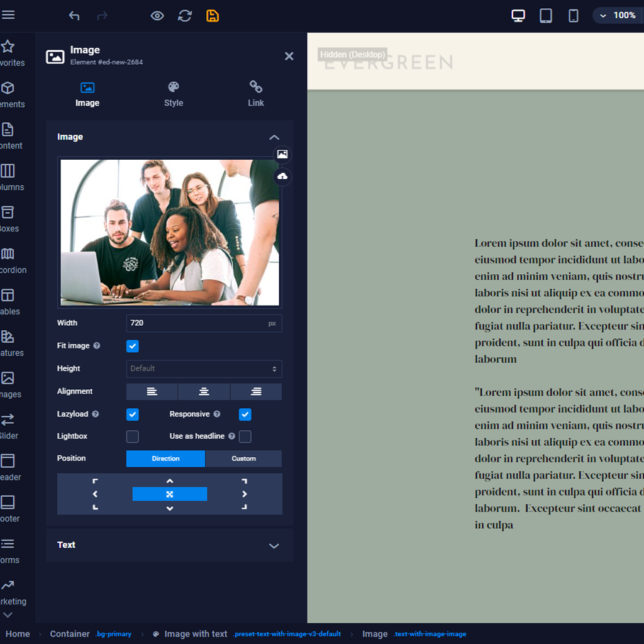Set position to bottom center

[x=170, y=508]
